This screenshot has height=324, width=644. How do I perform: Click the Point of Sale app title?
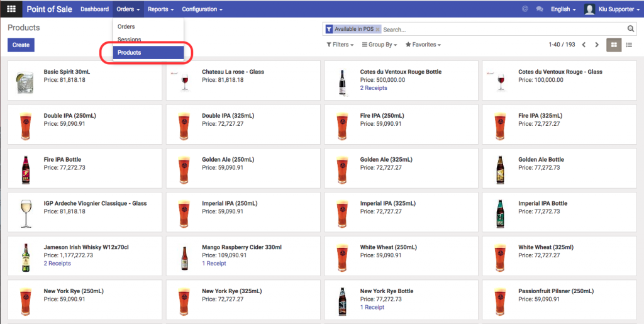click(x=49, y=9)
